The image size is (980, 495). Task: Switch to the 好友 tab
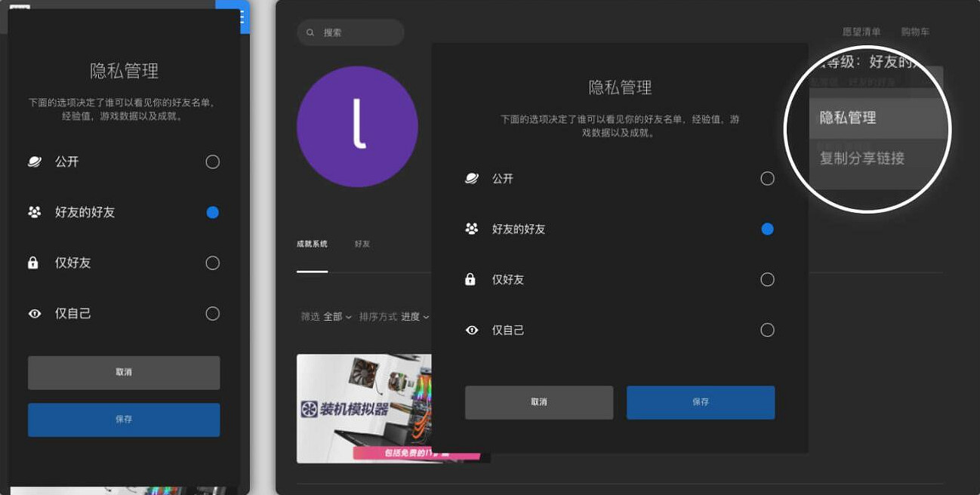362,244
